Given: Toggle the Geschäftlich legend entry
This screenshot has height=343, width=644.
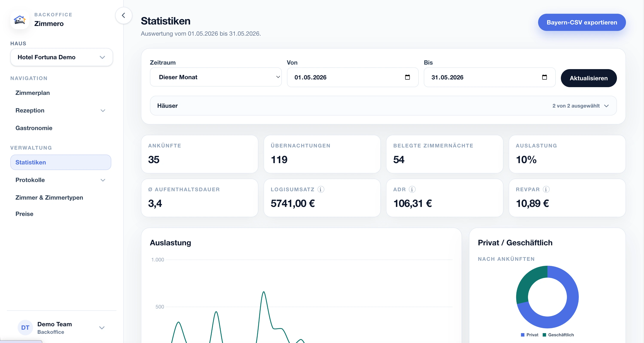Looking at the screenshot, I should pyautogui.click(x=558, y=335).
